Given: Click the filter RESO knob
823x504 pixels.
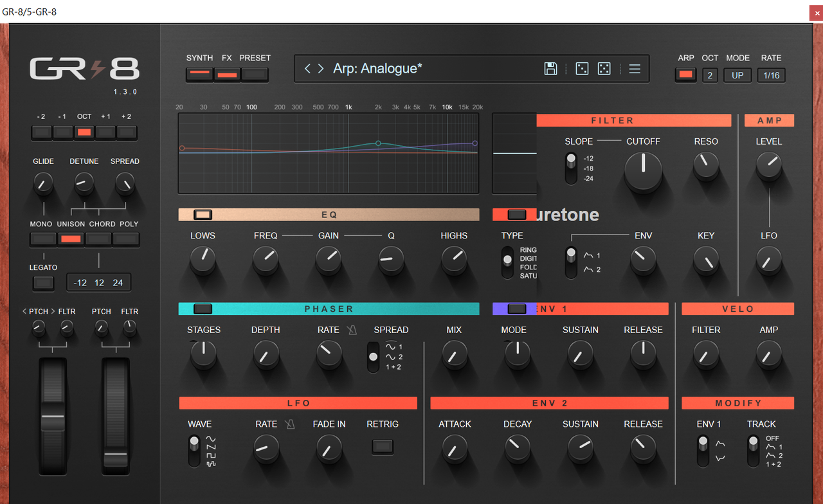Looking at the screenshot, I should (706, 166).
